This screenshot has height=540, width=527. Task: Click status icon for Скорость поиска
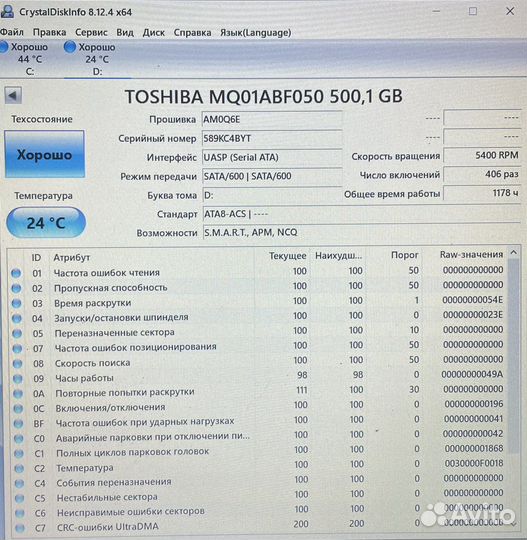point(18,364)
